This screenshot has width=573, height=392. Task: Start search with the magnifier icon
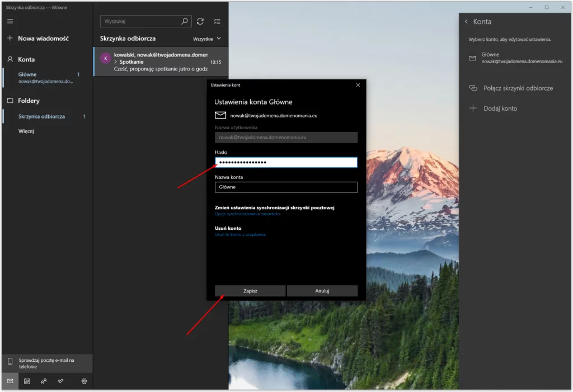(x=184, y=21)
